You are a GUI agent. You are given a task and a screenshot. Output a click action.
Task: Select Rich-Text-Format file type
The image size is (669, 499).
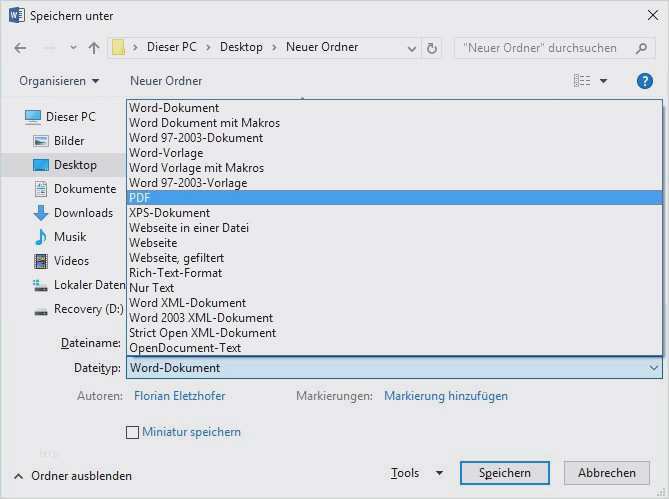pos(395,273)
